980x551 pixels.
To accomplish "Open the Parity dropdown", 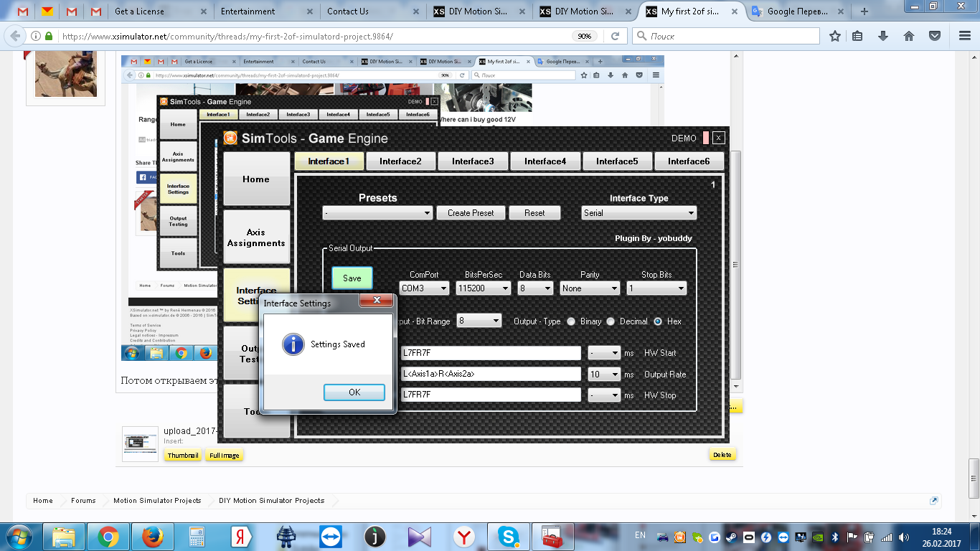I will 590,288.
